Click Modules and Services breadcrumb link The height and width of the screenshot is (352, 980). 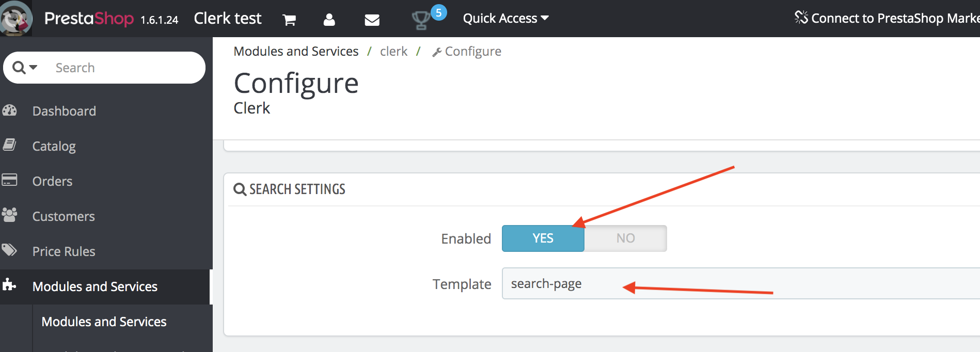tap(296, 52)
